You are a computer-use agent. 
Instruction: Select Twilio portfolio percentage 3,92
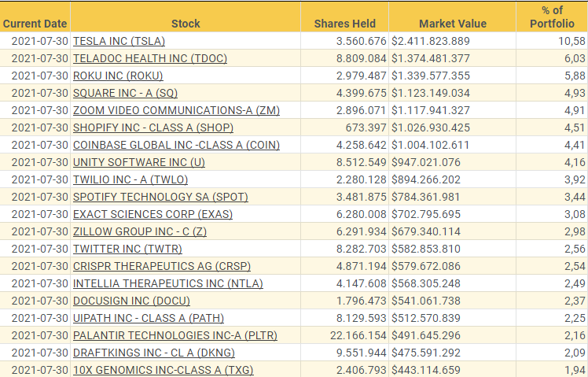575,179
